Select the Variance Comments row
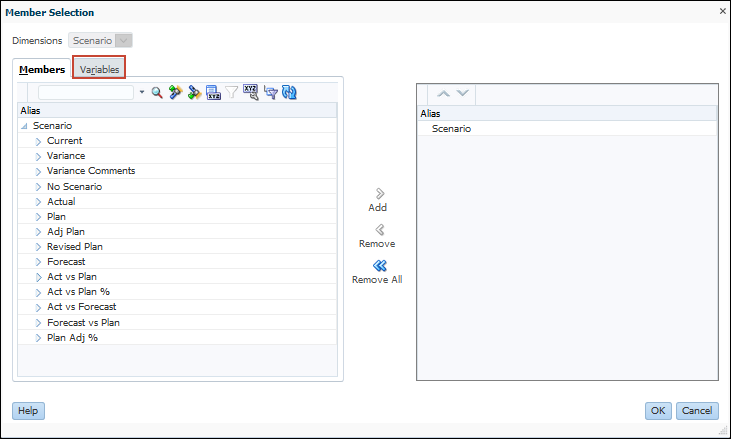Viewport: 731px width, 439px height. [x=177, y=171]
